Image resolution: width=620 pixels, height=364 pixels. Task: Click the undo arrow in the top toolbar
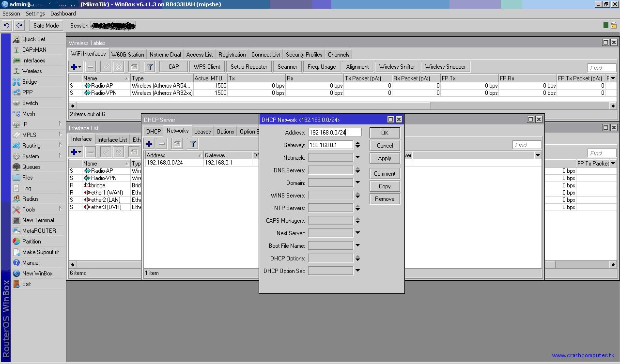pyautogui.click(x=6, y=26)
